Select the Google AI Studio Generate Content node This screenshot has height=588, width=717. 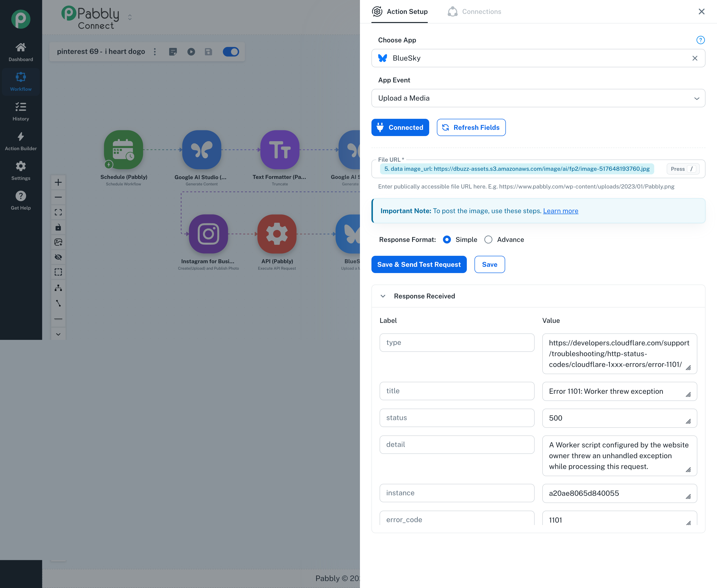point(202,150)
